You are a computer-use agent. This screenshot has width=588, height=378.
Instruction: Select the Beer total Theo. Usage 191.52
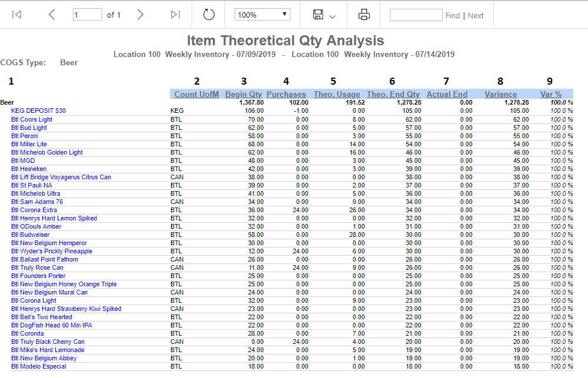click(x=355, y=102)
